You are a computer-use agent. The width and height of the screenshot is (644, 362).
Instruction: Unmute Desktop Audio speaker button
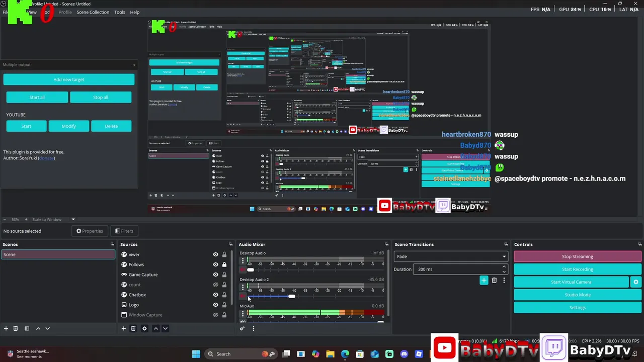tap(243, 270)
